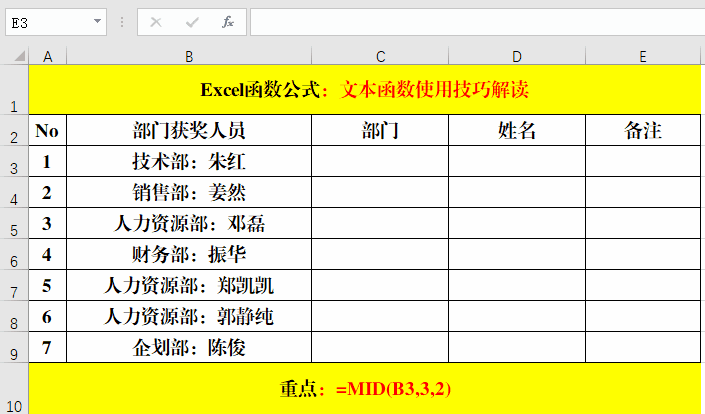
Task: Select empty 姓名 cell in 郭静纯 row
Action: point(517,316)
